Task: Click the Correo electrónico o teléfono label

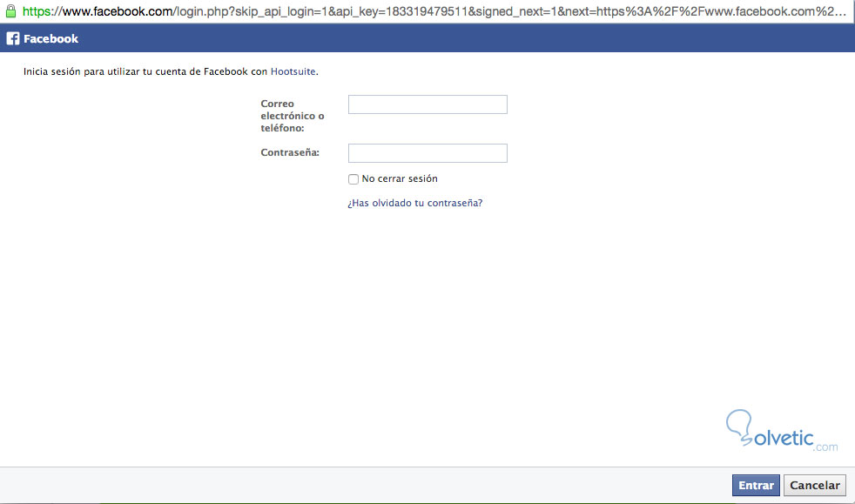Action: click(293, 116)
